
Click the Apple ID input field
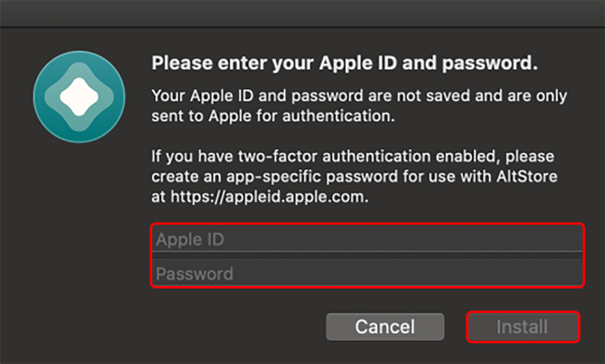tap(367, 239)
